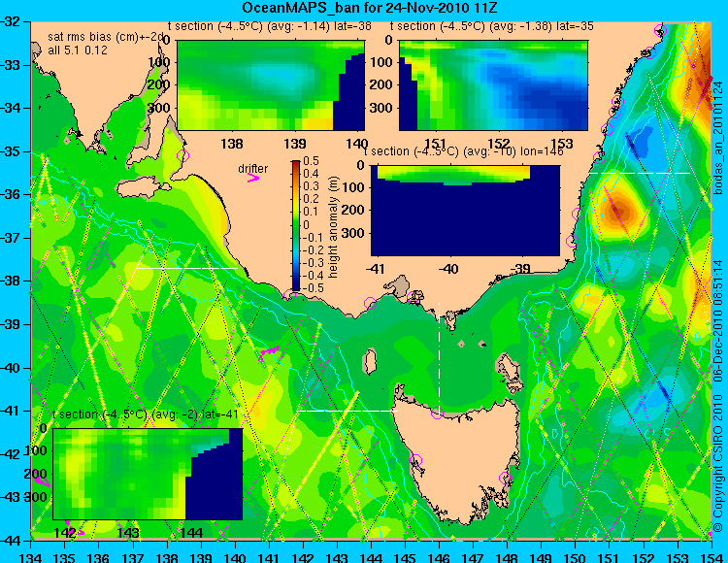This screenshot has height=563, width=728.
Task: Click the white dashed section line at 41S
Action: click(347, 411)
